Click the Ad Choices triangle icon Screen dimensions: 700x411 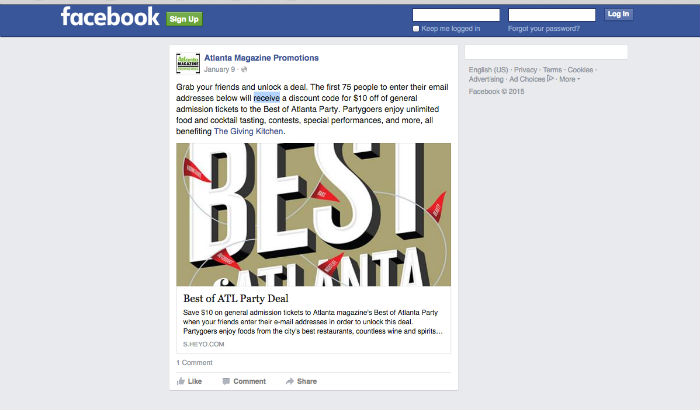(550, 79)
